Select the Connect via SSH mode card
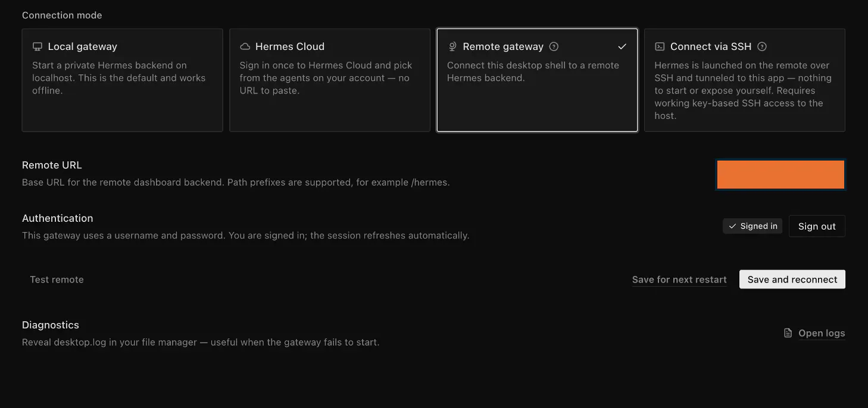This screenshot has height=408, width=868. coord(745,80)
